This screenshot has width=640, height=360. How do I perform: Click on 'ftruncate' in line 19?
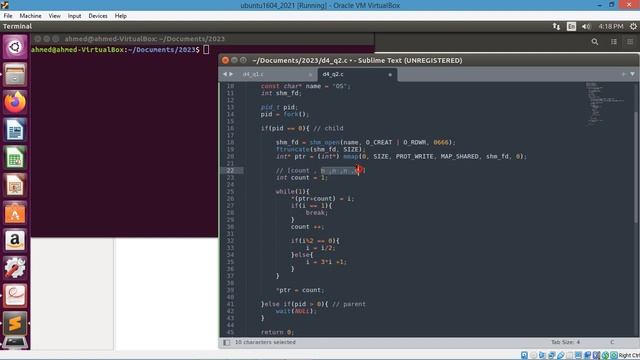coord(293,149)
